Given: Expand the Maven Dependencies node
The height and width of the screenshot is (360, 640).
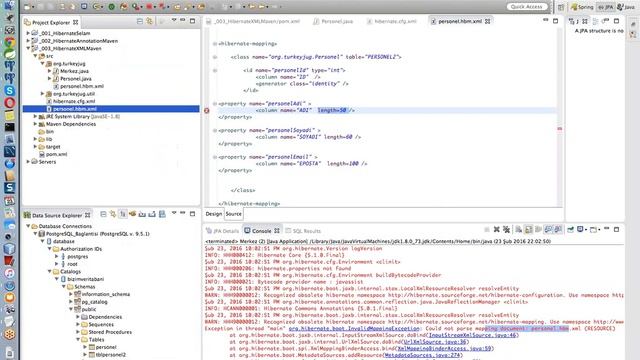Looking at the screenshot, I should tap(36, 124).
